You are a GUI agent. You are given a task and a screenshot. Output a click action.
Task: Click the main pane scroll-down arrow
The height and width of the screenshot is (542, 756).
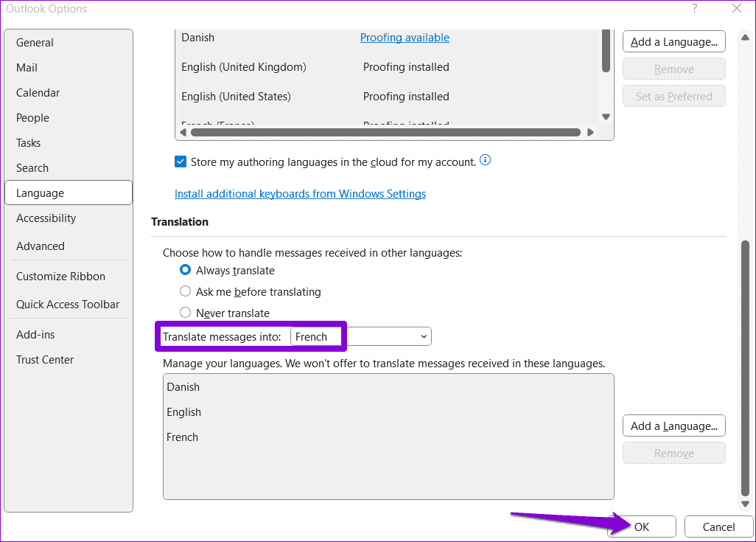click(745, 504)
